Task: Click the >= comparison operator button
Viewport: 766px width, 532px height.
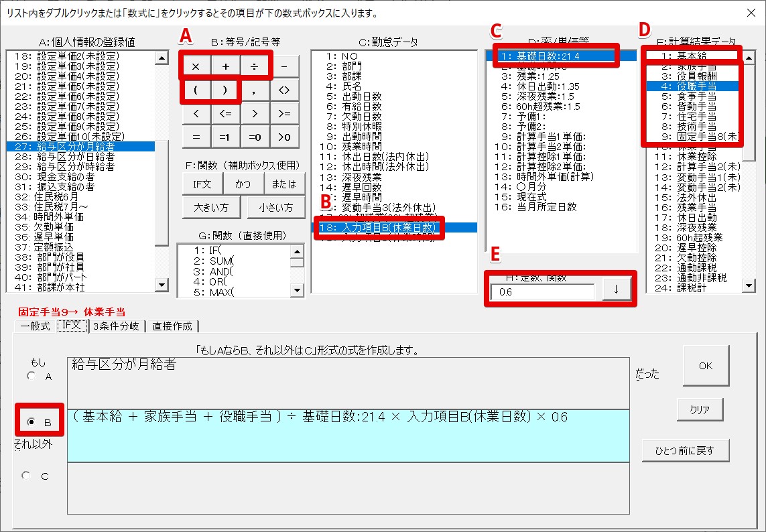Action: (x=284, y=113)
